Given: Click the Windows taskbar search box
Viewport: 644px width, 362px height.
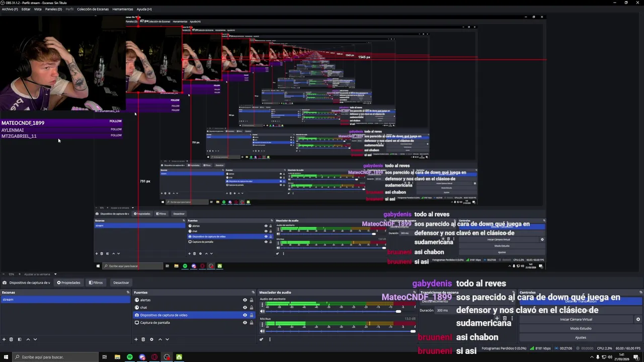Looking at the screenshot, I should coord(55,357).
